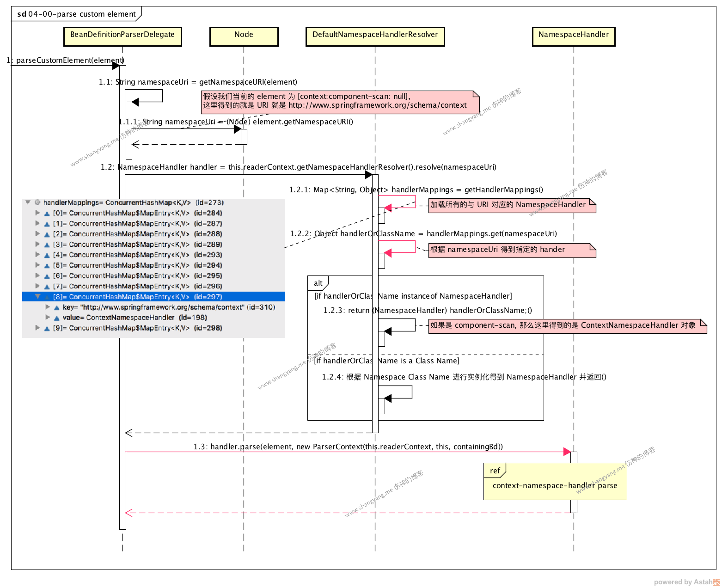This screenshot has height=588, width=722.
Task: Click the NamespaceHandler lifeline box
Action: tap(574, 37)
